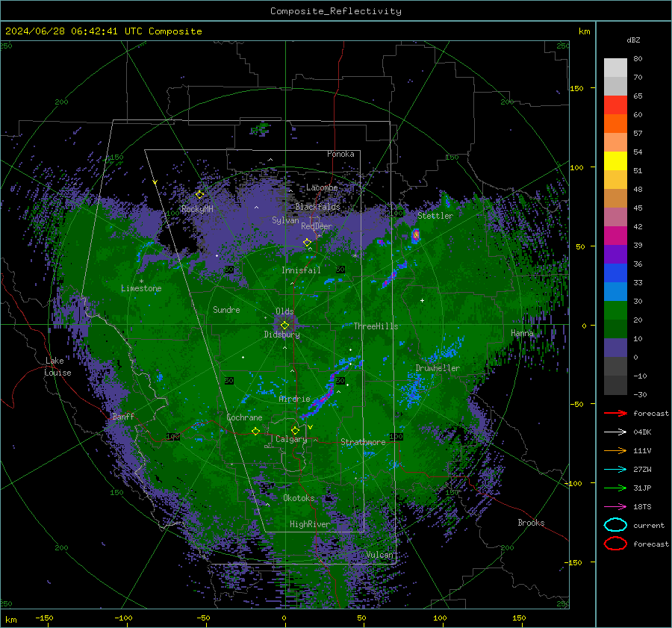Click the HighRiver label
This screenshot has width=672, height=628.
tap(310, 524)
